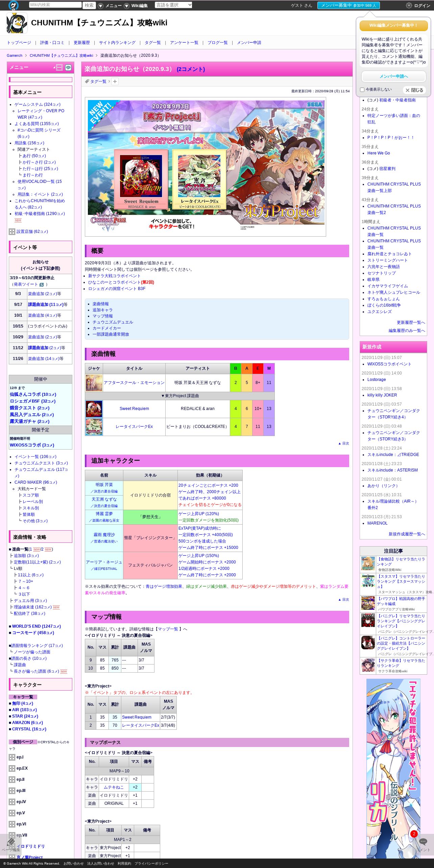Open 評価・口コミ in the nav bar
This screenshot has width=434, height=868.
coord(52,43)
